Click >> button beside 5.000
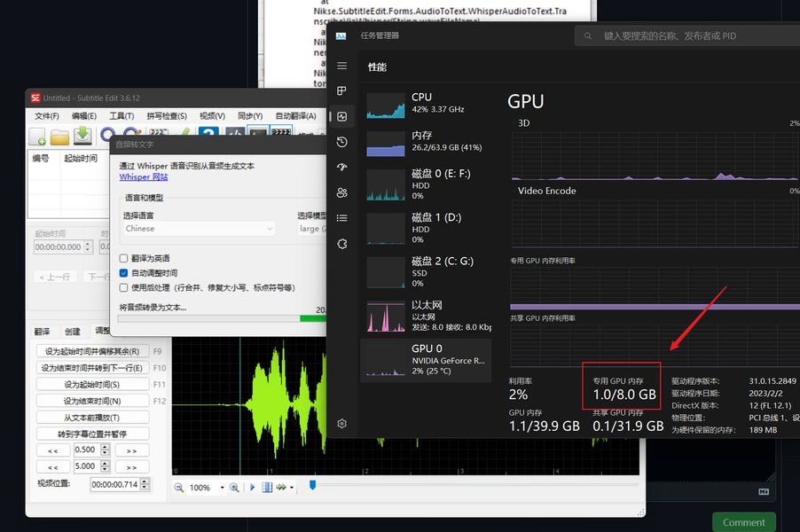 pos(131,466)
